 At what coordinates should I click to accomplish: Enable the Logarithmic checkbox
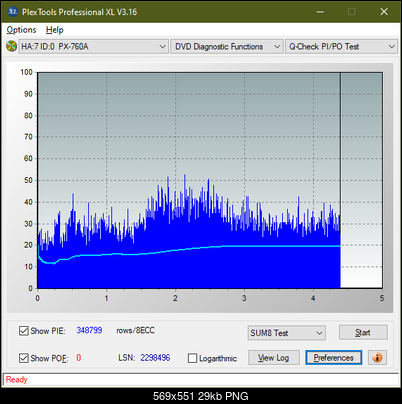(192, 358)
